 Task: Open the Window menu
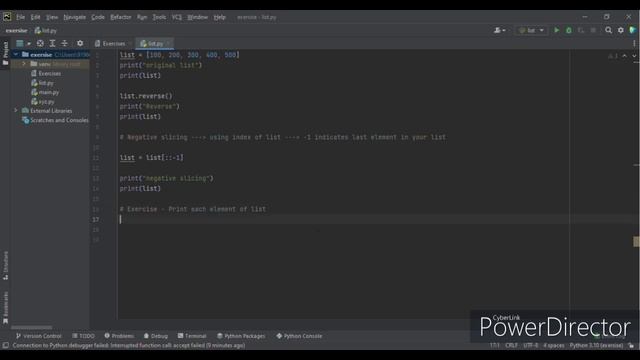[x=198, y=17]
